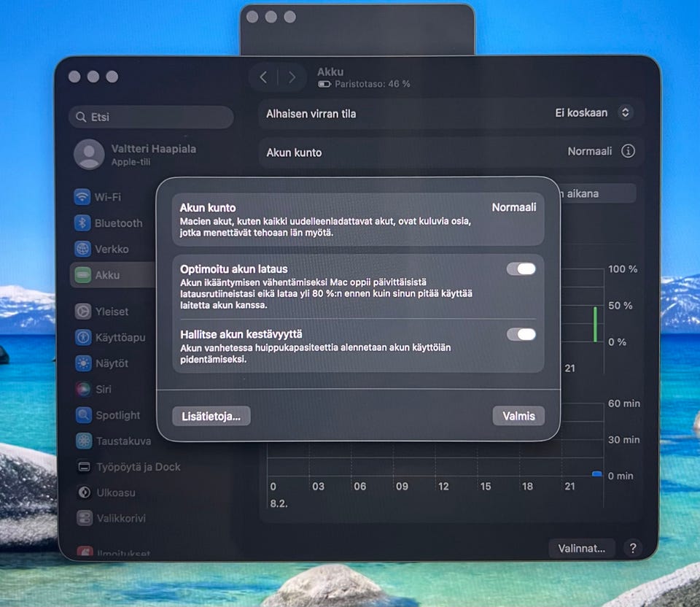
Task: Click the Verkko globe icon
Action: point(82,248)
